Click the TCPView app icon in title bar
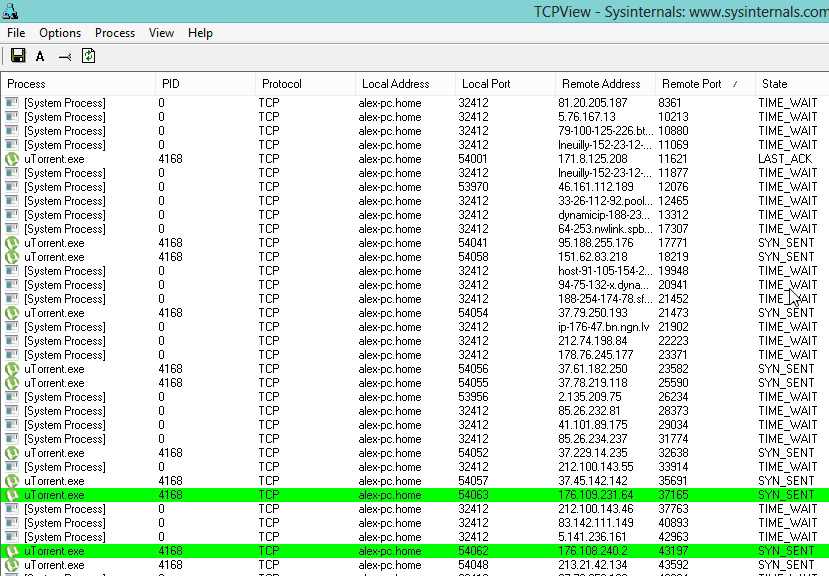The width and height of the screenshot is (829, 576). tap(11, 11)
